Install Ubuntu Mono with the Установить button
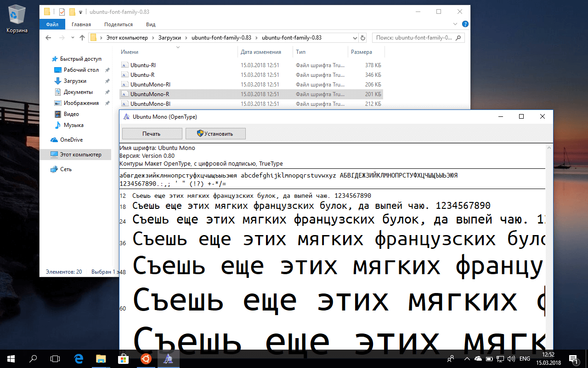Image resolution: width=588 pixels, height=368 pixels. click(x=215, y=133)
